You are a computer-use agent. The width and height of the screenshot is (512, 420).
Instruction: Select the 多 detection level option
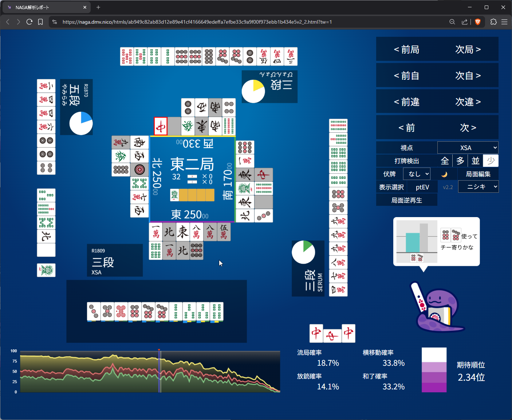[x=460, y=161]
